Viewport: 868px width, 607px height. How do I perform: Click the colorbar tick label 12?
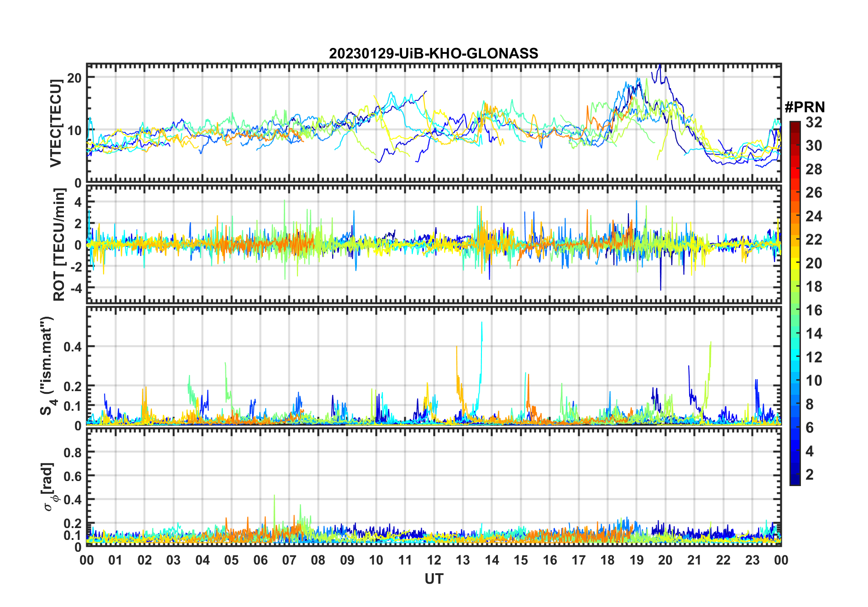point(814,357)
